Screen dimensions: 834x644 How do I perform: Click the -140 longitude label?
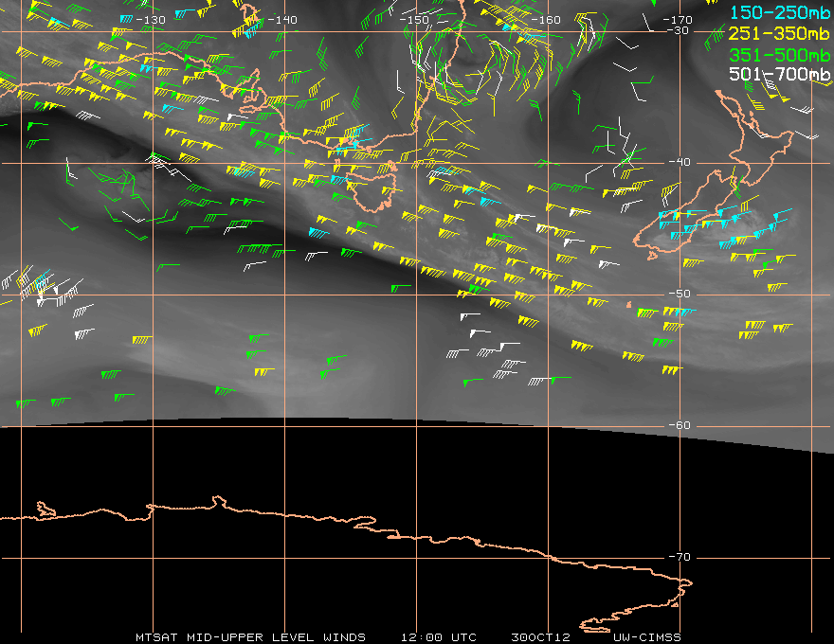pos(282,20)
